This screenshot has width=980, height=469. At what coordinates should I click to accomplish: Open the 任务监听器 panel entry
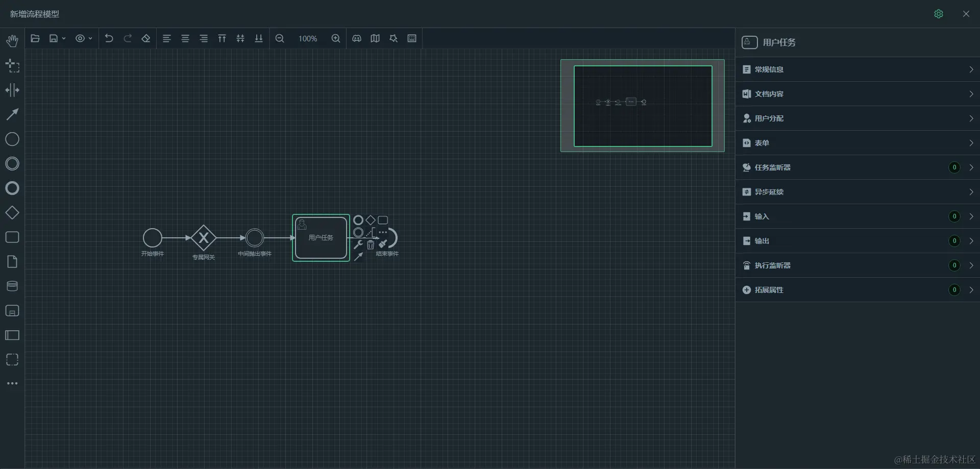pos(857,167)
